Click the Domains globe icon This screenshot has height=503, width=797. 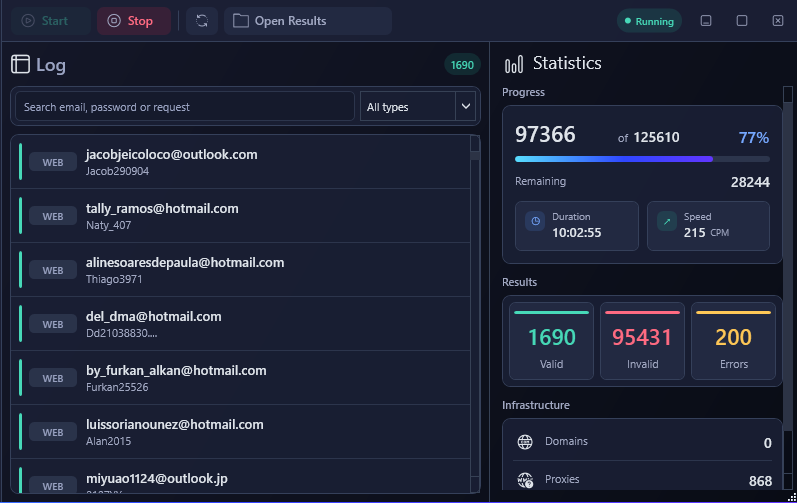(525, 442)
